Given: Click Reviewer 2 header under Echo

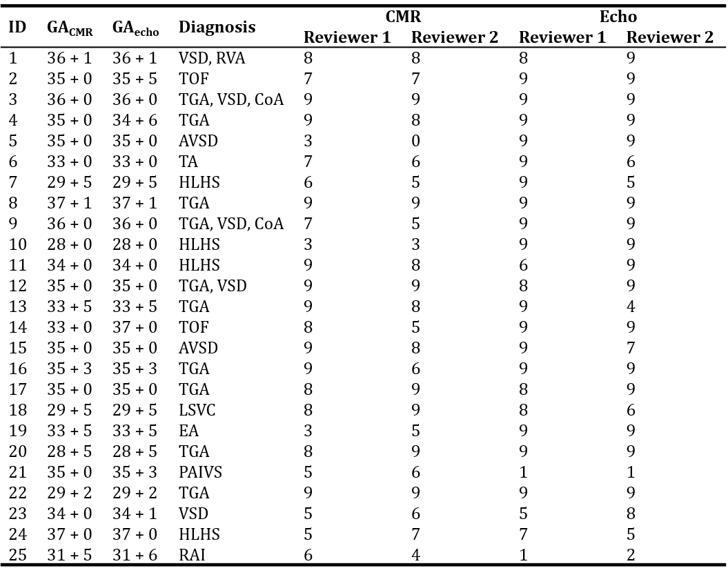Looking at the screenshot, I should click(669, 37).
